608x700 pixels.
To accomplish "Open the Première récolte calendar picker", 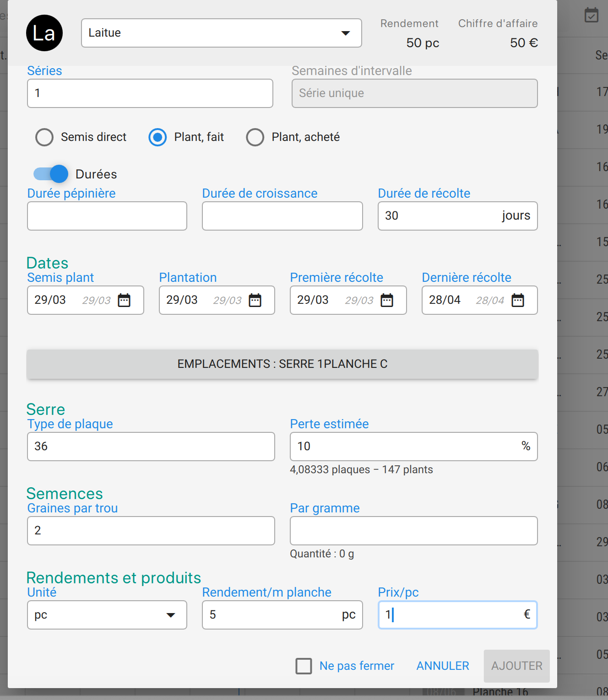I will coord(387,301).
